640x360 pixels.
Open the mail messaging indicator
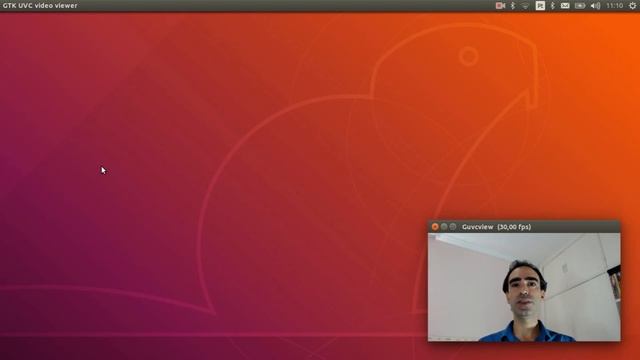tap(565, 6)
